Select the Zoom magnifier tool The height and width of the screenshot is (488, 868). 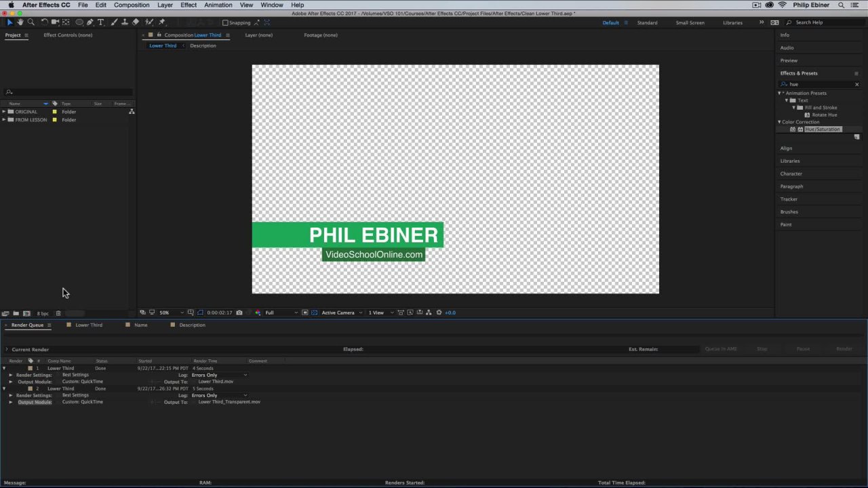(31, 22)
